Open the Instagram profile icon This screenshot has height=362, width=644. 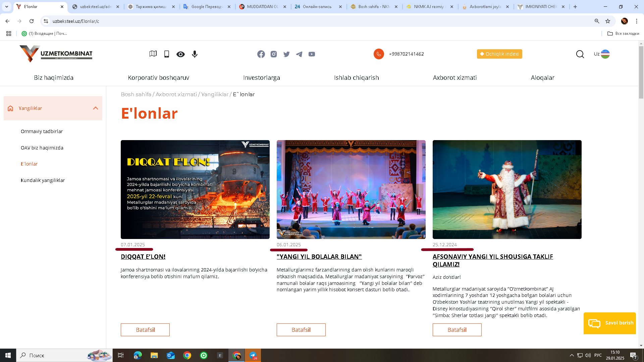click(x=274, y=54)
